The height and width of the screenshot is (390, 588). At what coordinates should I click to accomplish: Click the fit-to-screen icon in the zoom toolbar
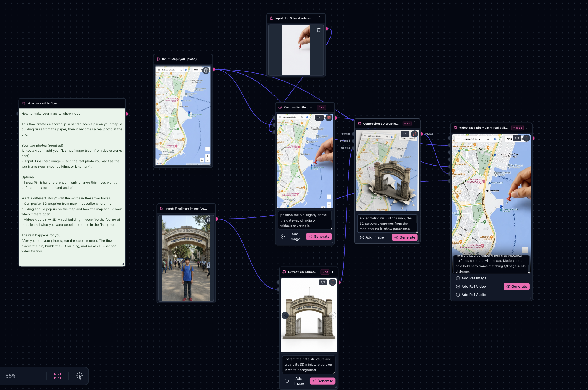point(57,376)
